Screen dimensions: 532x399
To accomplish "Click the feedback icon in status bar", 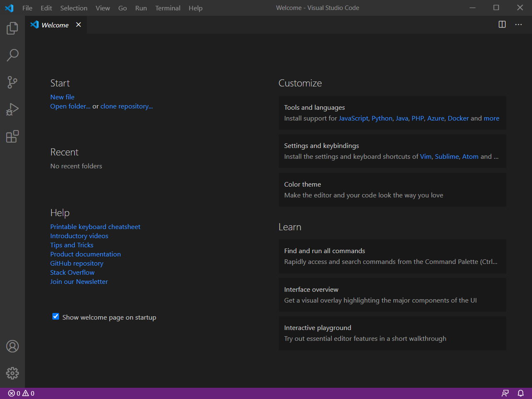I will pyautogui.click(x=505, y=393).
